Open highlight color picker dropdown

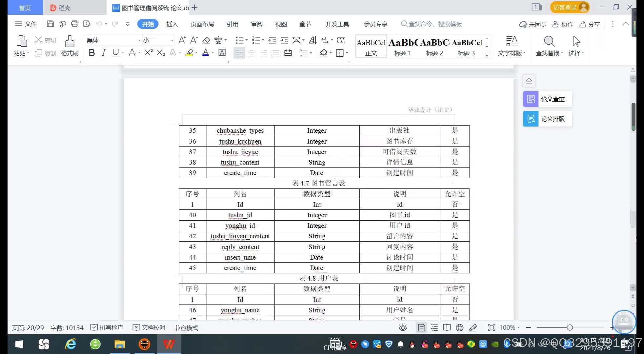pyautogui.click(x=196, y=53)
